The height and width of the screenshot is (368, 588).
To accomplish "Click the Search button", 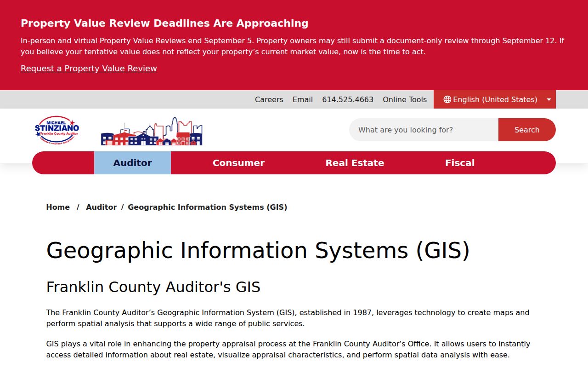I will click(527, 130).
